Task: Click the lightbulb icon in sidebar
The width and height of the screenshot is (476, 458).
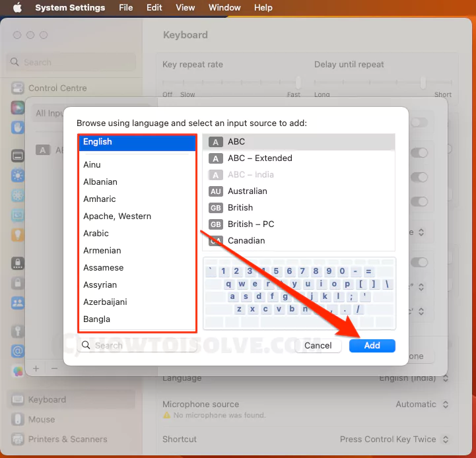Action: point(18,235)
